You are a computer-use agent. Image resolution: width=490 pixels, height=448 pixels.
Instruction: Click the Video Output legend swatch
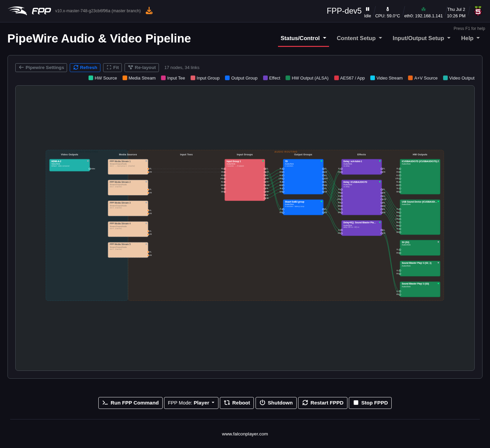point(445,78)
